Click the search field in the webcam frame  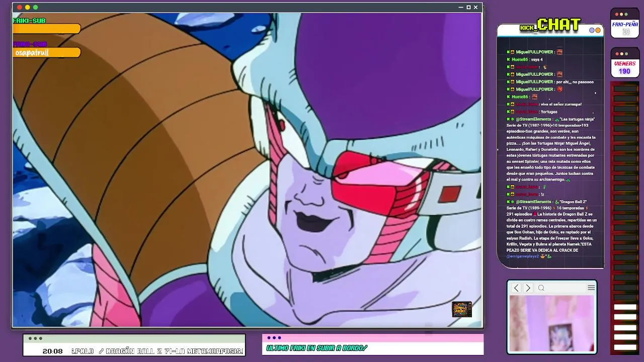(x=561, y=288)
